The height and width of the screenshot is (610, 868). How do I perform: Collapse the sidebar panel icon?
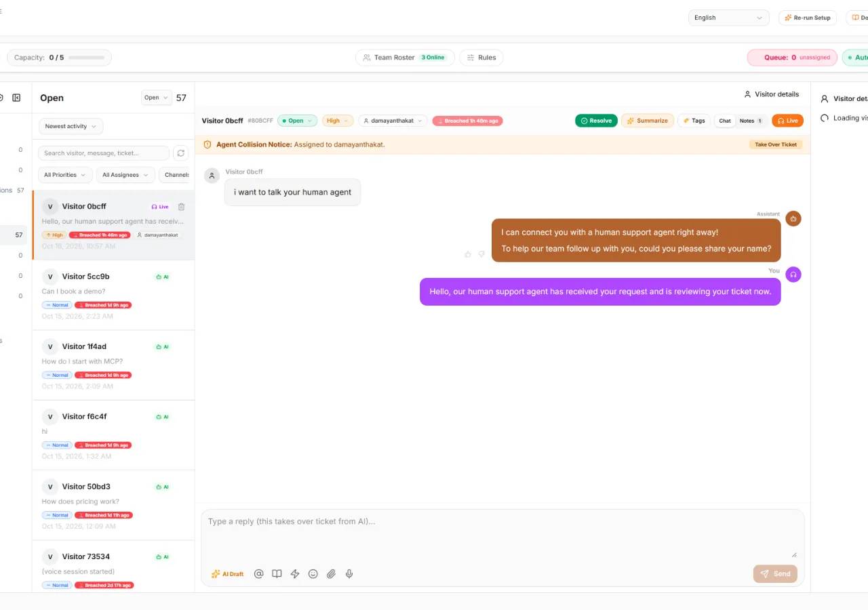click(x=16, y=98)
